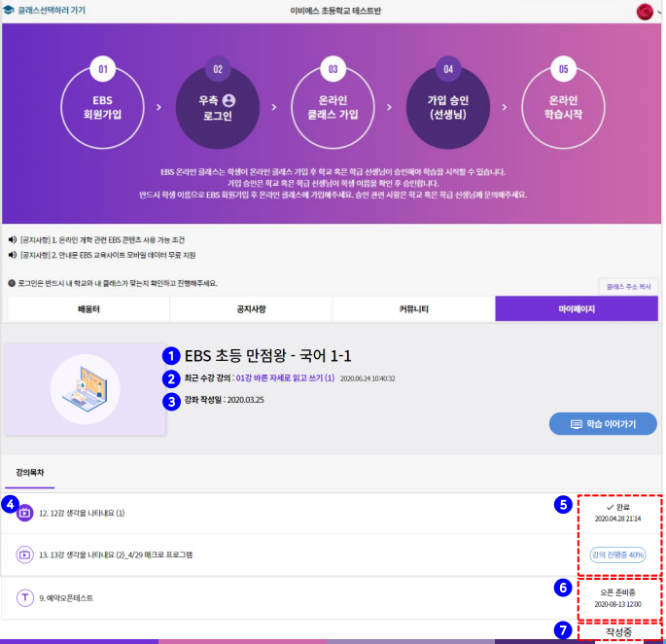Open recent lecture 01강 바른 자세로 읽고 쓰기 link

(x=285, y=377)
